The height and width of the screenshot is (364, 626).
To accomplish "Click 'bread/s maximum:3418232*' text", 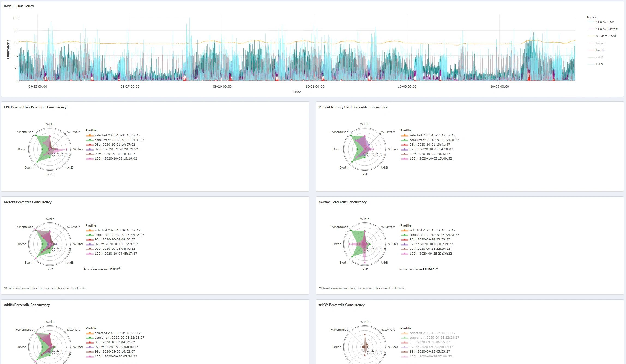I will [x=102, y=269].
